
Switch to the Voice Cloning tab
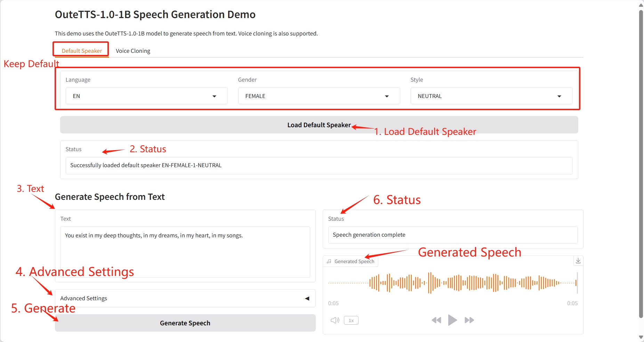[133, 51]
